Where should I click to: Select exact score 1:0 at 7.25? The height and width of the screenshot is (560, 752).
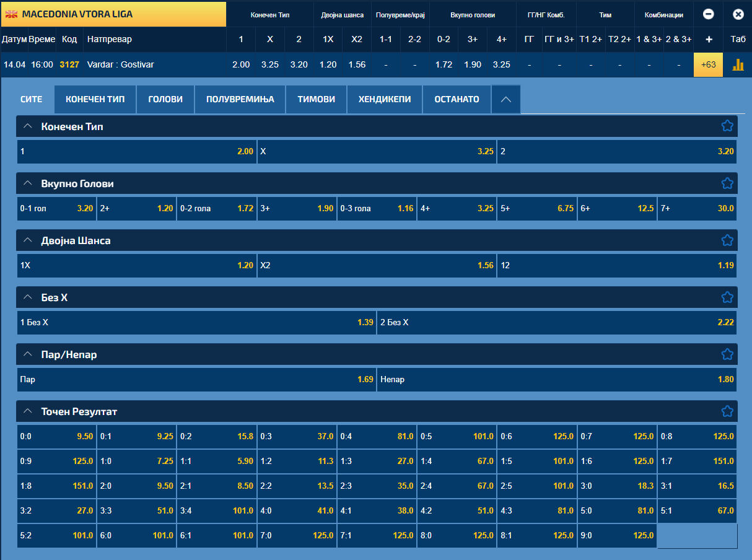click(x=137, y=461)
